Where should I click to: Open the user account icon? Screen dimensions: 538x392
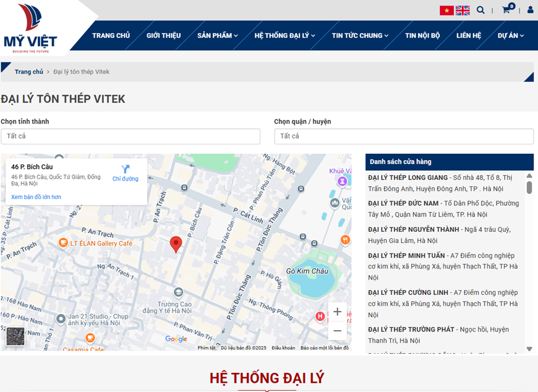(x=530, y=10)
